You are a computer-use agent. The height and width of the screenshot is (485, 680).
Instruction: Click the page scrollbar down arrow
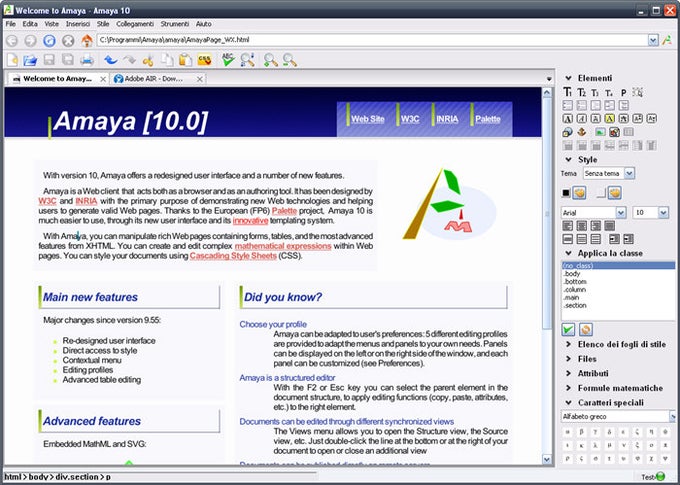point(547,459)
